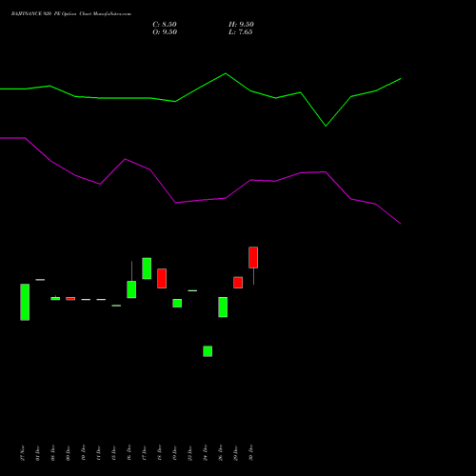Viewport: 476px width, 476px height.
Task: Click the small red candle for 09 Dec
Action: tap(70, 299)
